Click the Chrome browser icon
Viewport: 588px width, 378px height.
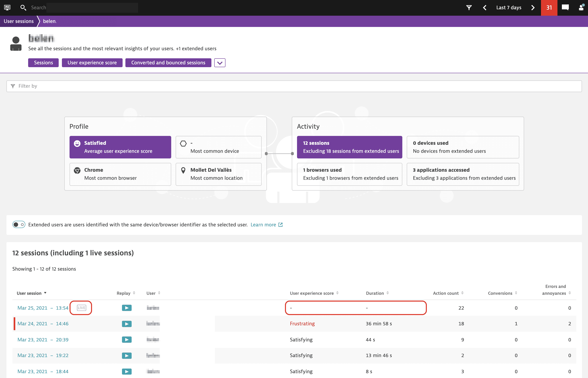77,171
